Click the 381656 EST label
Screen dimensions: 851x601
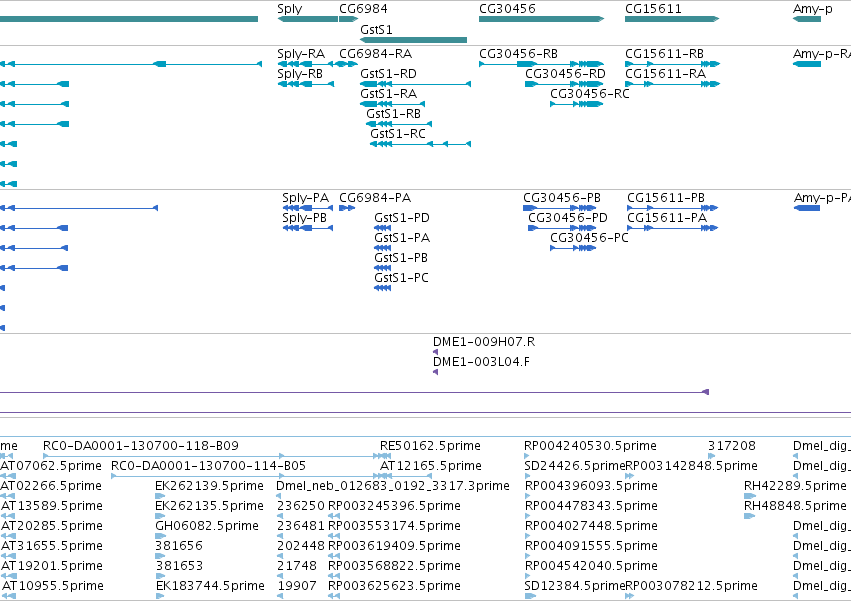point(179,546)
